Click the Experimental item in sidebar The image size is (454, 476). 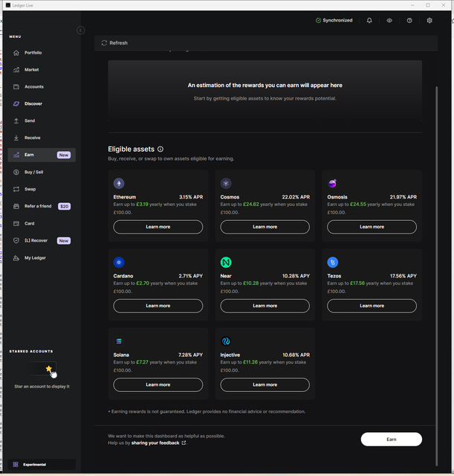pyautogui.click(x=42, y=464)
